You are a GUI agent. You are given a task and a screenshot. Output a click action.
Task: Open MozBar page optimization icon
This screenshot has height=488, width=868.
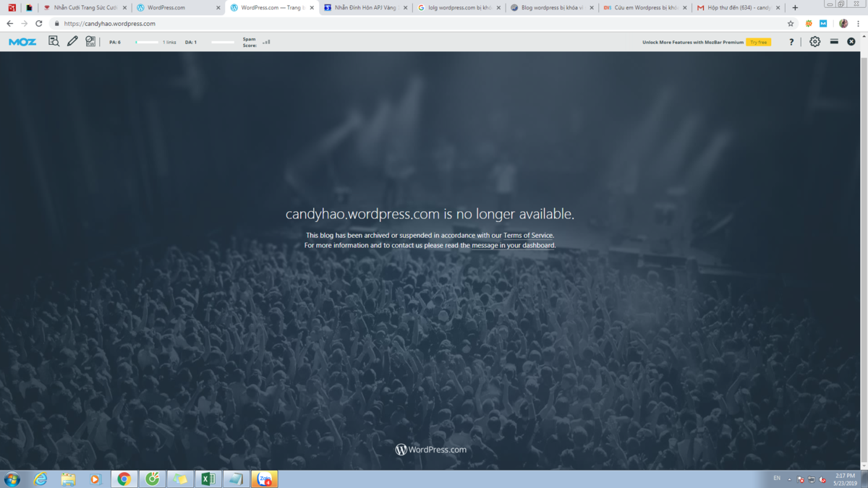coord(90,42)
